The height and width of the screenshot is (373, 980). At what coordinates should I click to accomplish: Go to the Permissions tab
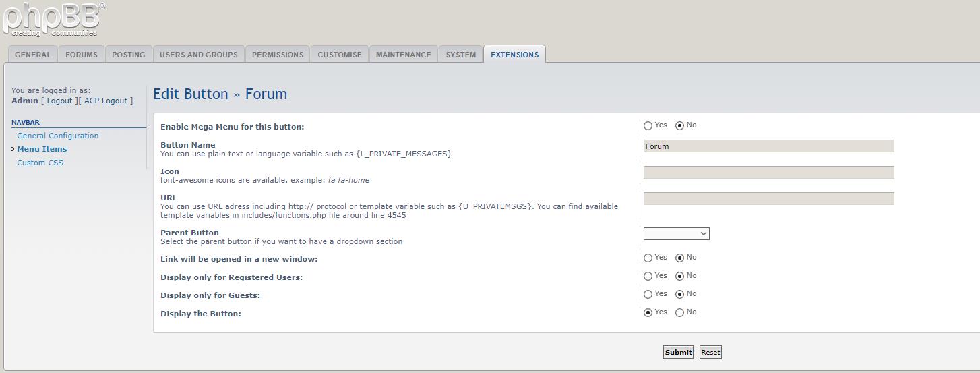(278, 55)
